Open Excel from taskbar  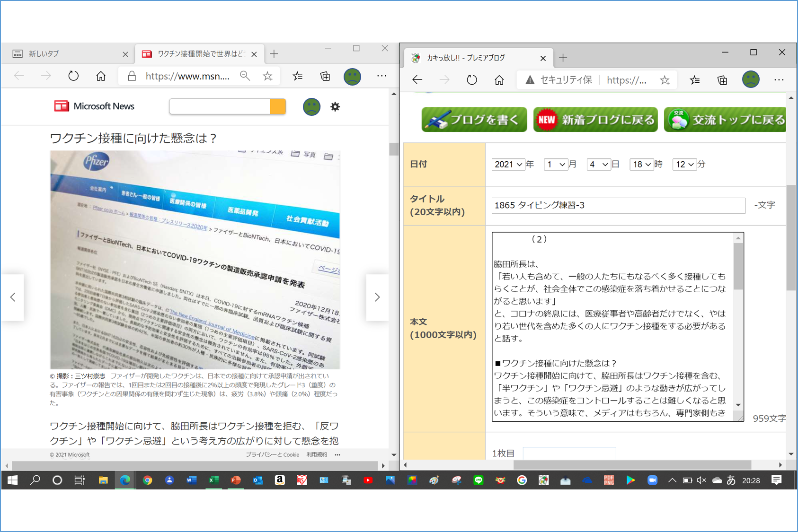point(213,480)
